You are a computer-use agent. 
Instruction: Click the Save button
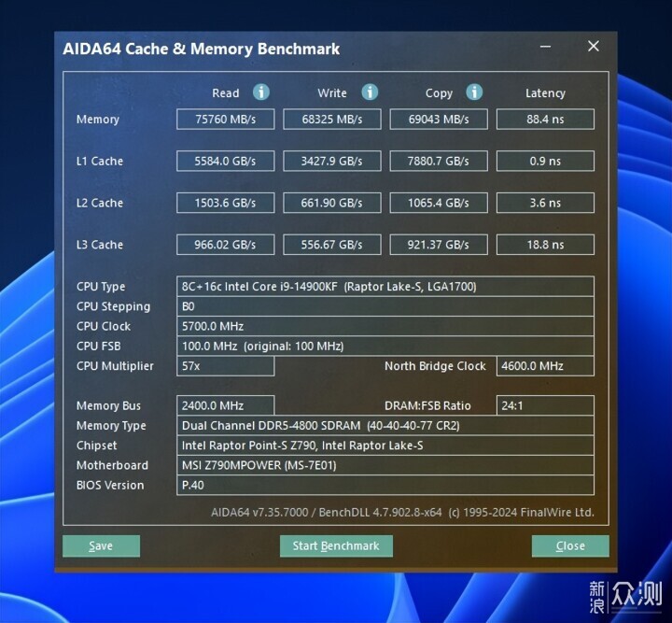pos(101,545)
